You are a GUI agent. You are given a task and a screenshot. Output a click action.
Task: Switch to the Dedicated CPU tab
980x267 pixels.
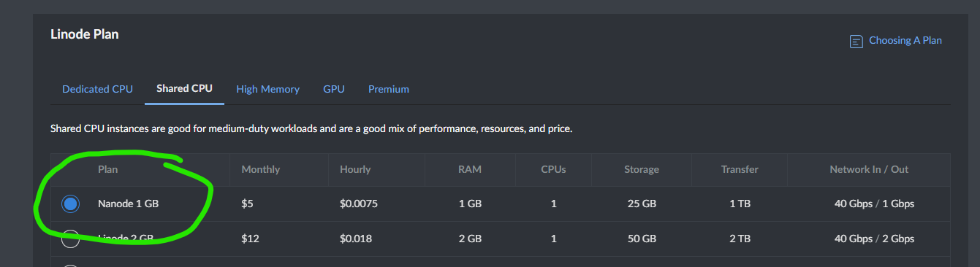(97, 89)
